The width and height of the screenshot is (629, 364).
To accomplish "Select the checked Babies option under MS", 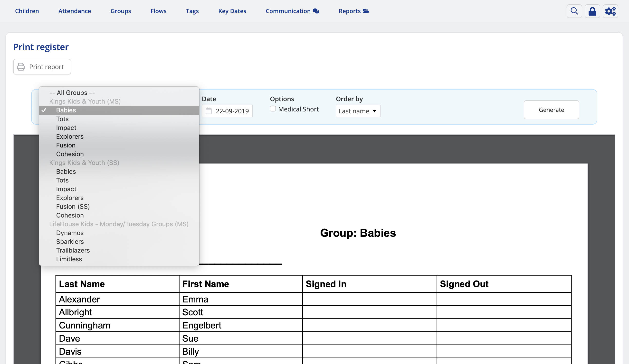I will (x=119, y=110).
